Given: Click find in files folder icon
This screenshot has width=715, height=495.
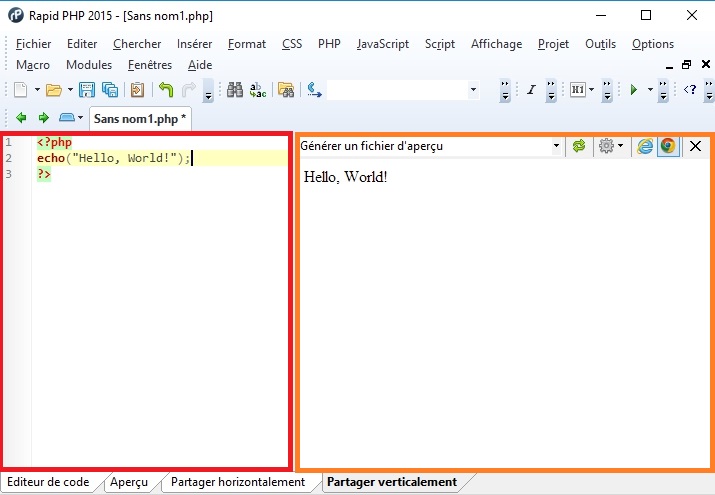Looking at the screenshot, I should [x=286, y=90].
